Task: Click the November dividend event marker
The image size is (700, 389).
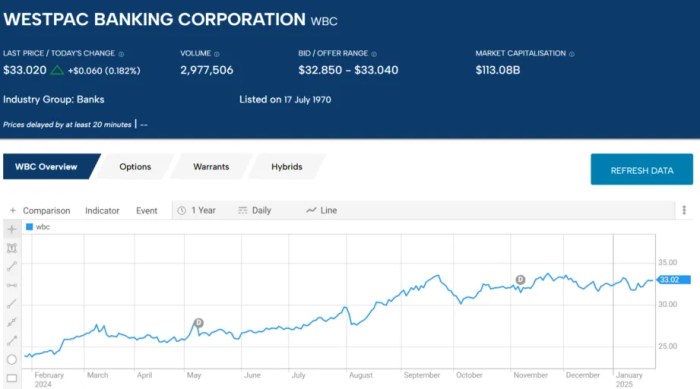Action: (x=521, y=280)
